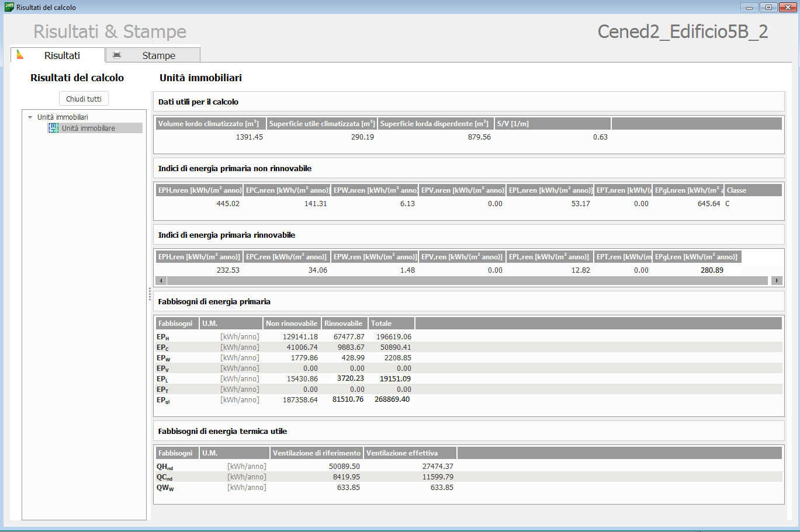Maximize the Risultati del calcolo window
Viewport: 800px width, 532px height.
768,8
